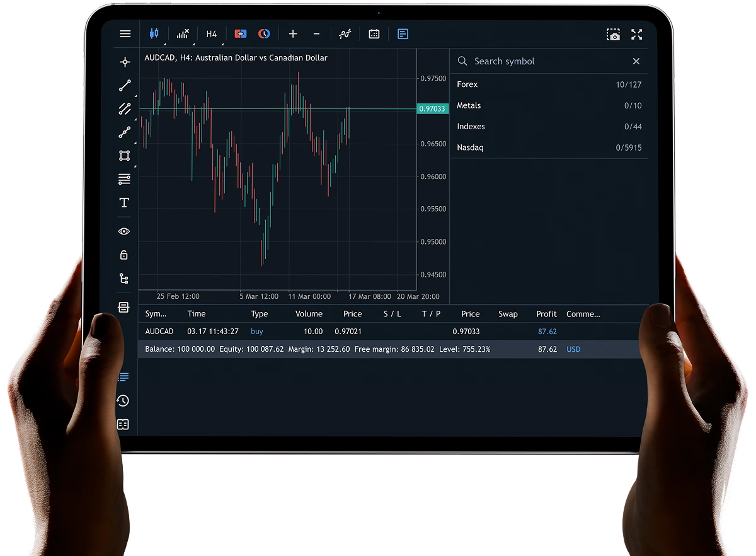Click the chart title AUDCAD, H4
Screen dimensions: 756x556
(x=236, y=58)
